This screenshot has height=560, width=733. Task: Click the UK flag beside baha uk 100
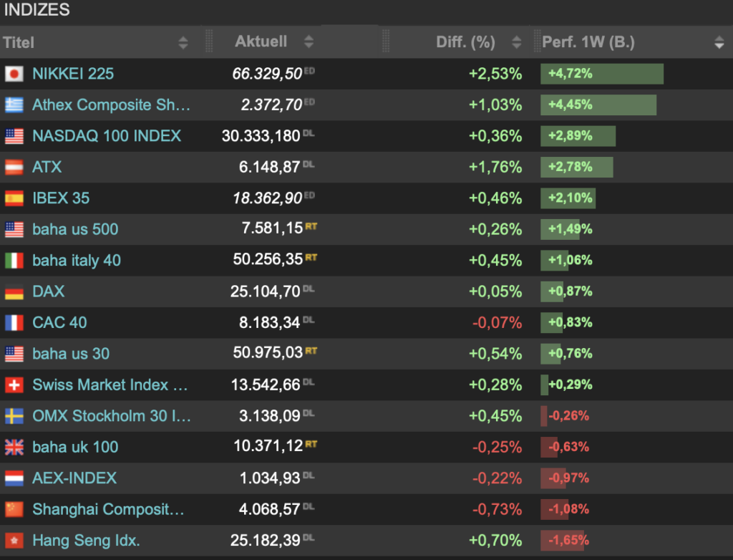14,447
